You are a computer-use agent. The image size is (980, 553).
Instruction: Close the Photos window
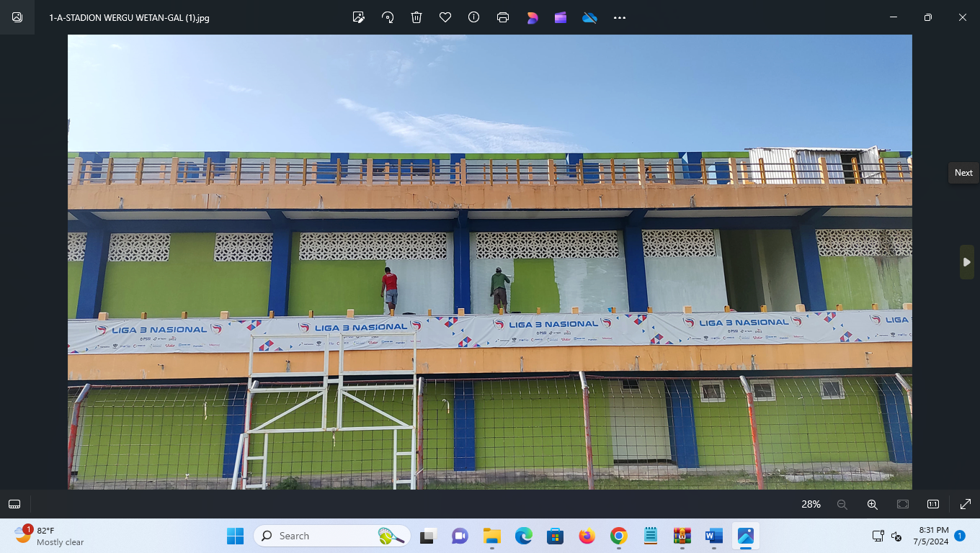point(963,17)
